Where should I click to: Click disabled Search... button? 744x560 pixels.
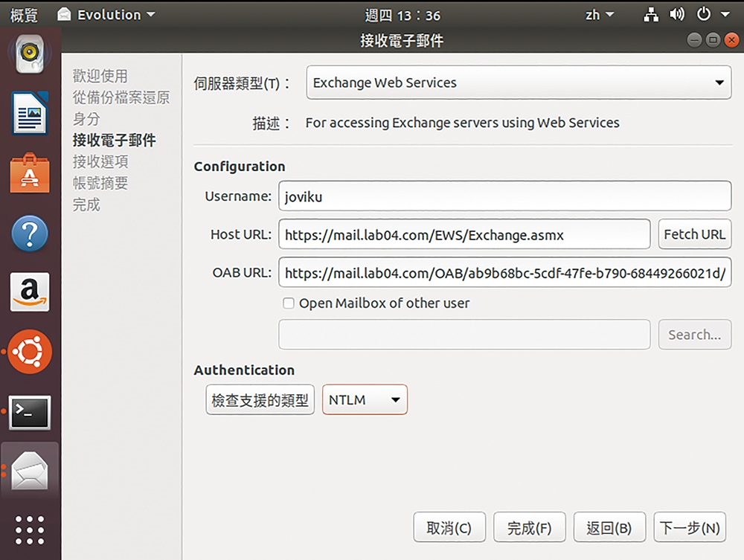click(x=694, y=335)
